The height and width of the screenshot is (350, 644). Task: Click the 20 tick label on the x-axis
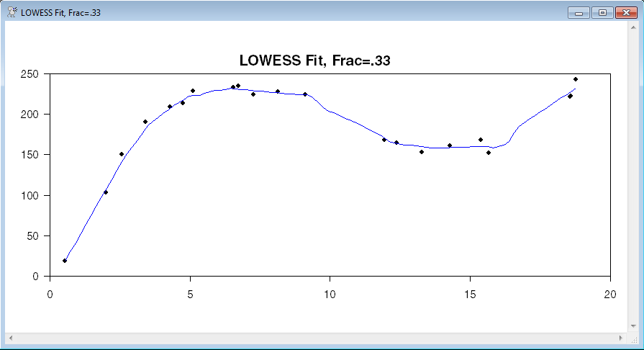click(x=610, y=294)
